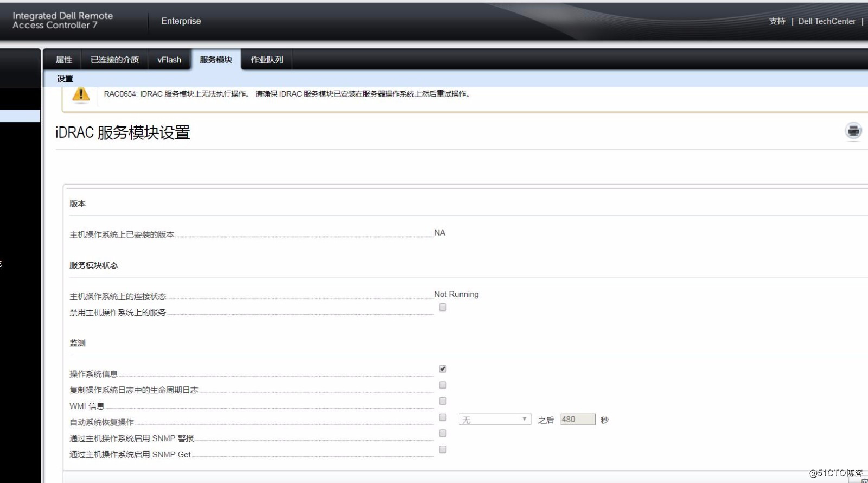The image size is (868, 483).
Task: Switch to 已连接的介质 tab
Action: [x=114, y=60]
